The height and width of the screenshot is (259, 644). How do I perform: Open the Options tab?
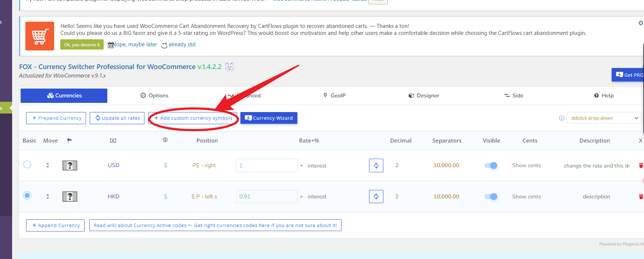pyautogui.click(x=154, y=96)
